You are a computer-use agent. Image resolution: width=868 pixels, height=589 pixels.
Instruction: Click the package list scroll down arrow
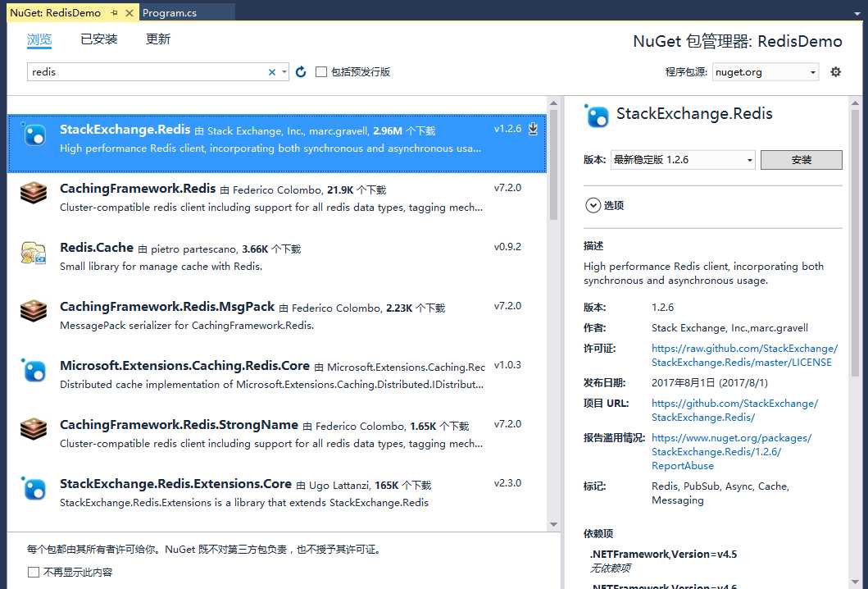coord(553,524)
